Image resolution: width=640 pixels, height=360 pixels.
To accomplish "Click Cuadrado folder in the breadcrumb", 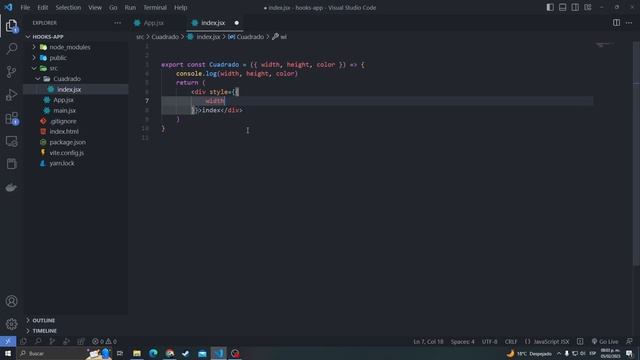I will pos(165,37).
